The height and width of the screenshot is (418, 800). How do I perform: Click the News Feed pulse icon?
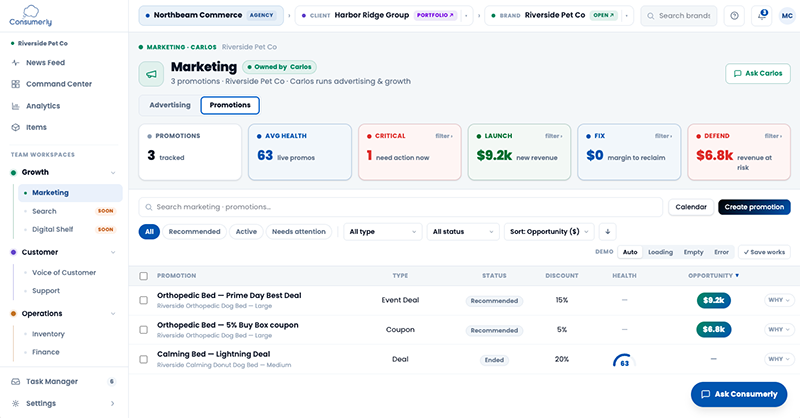pos(15,63)
